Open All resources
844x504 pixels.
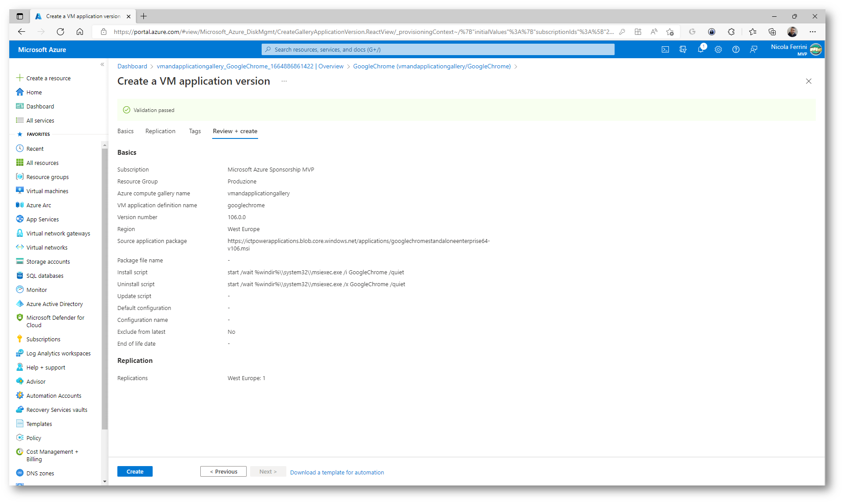(x=38, y=163)
